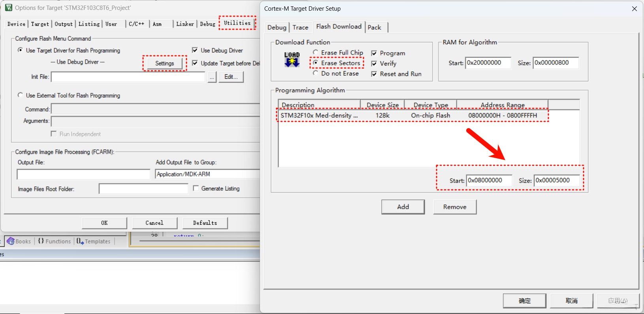
Task: Click the Image Files Root Folder field
Action: (143, 189)
